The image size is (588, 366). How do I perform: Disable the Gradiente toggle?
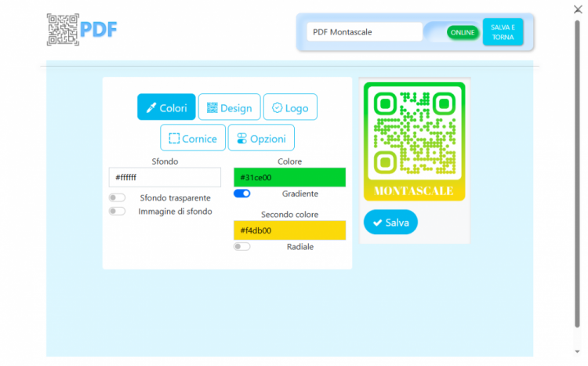(x=242, y=194)
